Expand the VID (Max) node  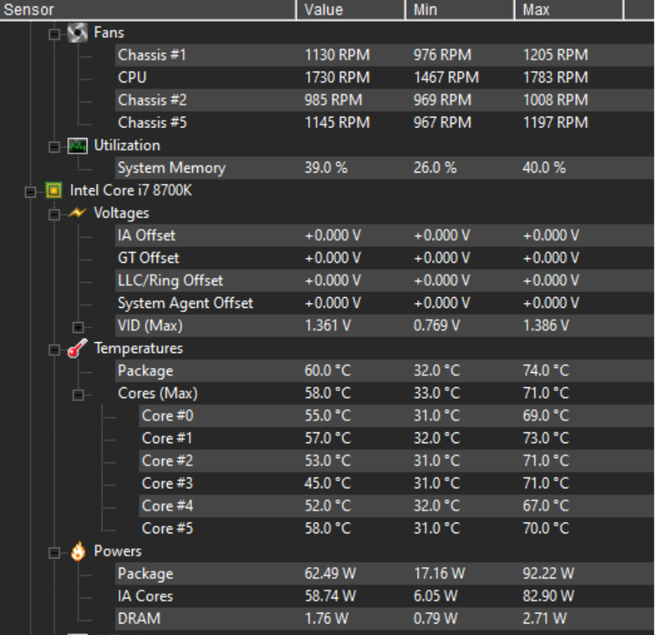[78, 328]
